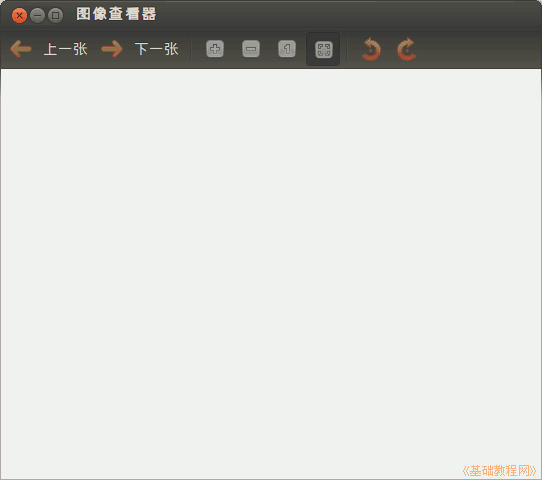Click the 下一张 label

157,49
